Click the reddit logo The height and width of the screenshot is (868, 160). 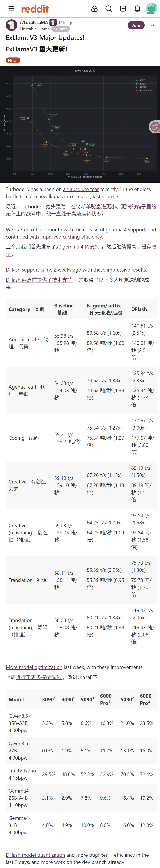tap(35, 9)
